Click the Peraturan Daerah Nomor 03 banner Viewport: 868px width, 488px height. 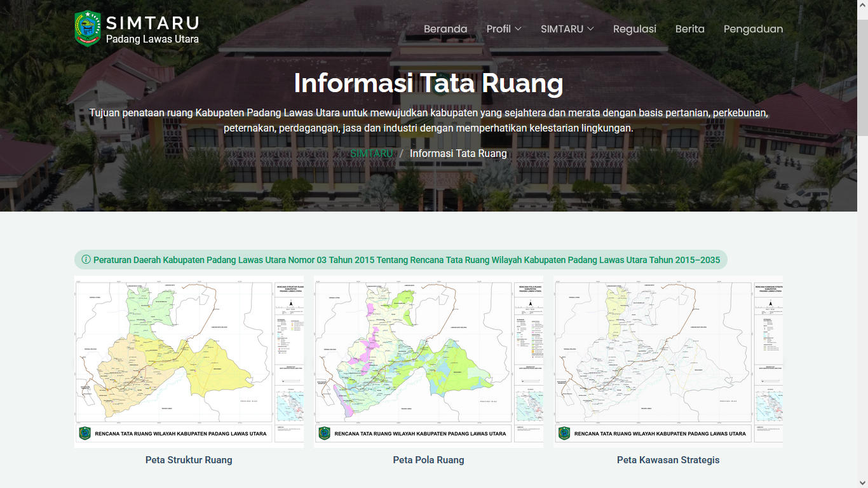407,260
